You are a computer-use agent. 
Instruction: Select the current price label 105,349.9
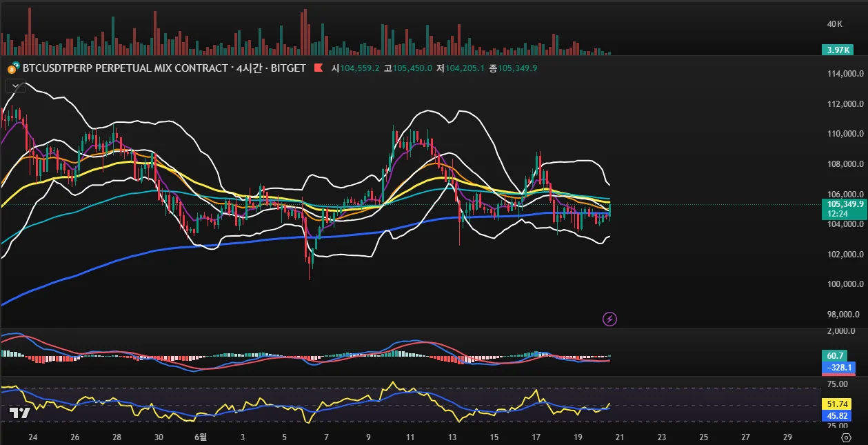[844, 204]
